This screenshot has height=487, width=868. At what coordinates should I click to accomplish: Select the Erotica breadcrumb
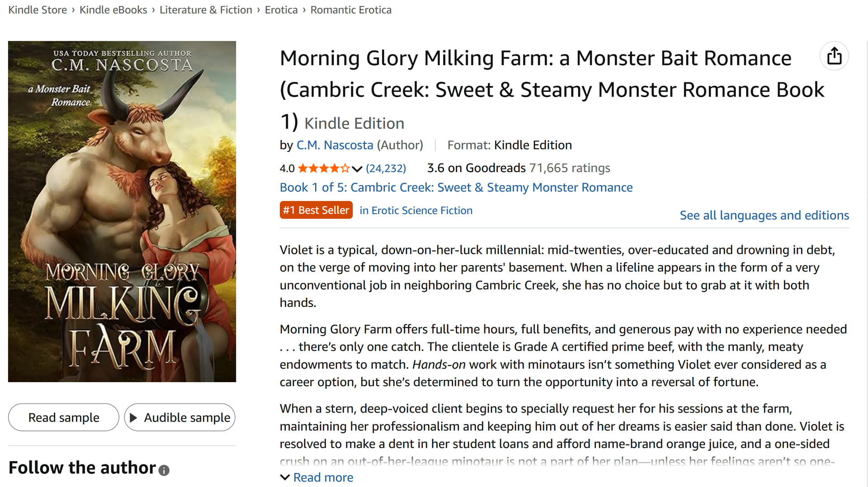(281, 10)
